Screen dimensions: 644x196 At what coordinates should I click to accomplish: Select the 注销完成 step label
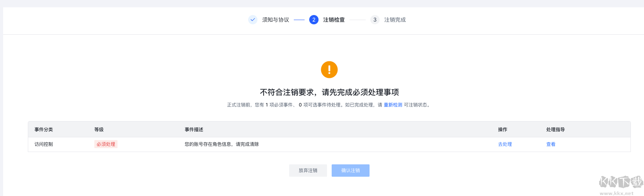click(395, 20)
